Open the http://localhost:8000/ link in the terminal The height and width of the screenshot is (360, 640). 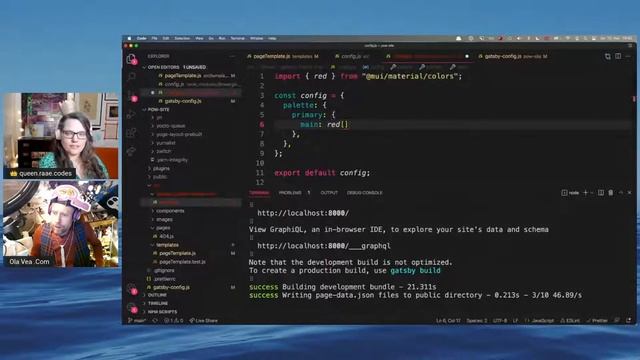pos(303,213)
